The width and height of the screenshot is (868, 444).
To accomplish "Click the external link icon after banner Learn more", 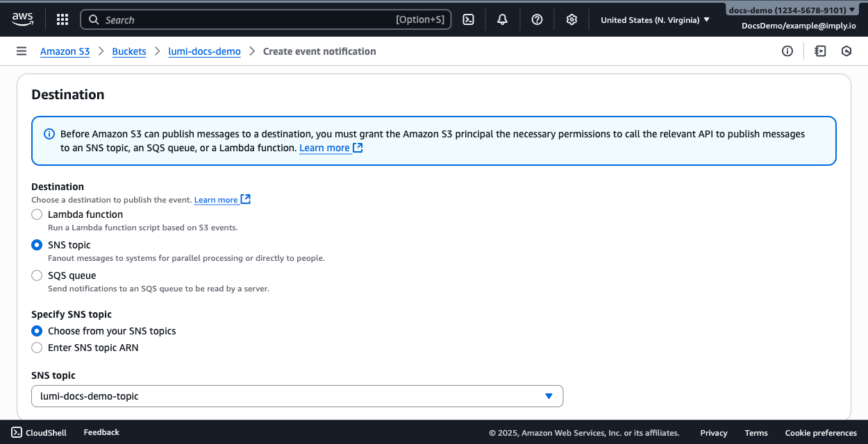I will 358,148.
